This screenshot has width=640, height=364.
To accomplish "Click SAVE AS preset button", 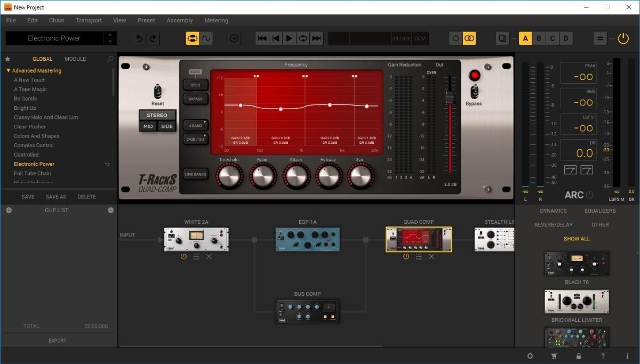I will 56,197.
